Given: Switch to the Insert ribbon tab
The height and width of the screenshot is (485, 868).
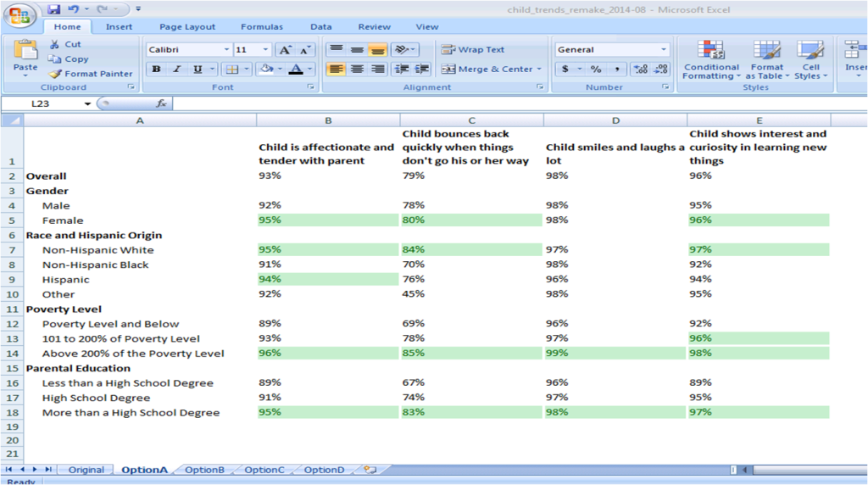Looking at the screenshot, I should coord(119,26).
